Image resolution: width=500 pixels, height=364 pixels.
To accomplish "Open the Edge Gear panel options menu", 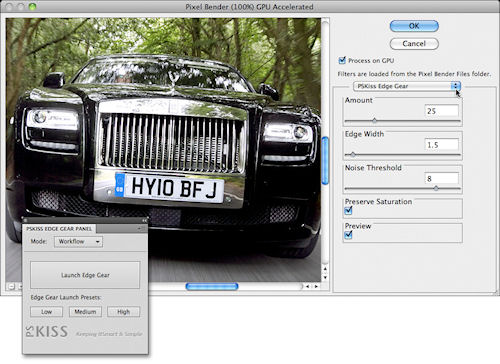I will click(x=140, y=229).
